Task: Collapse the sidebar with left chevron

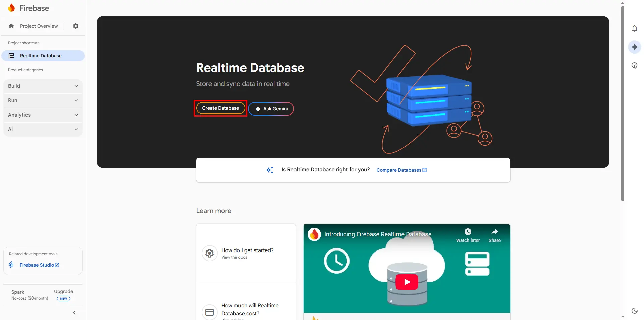Action: [74, 313]
